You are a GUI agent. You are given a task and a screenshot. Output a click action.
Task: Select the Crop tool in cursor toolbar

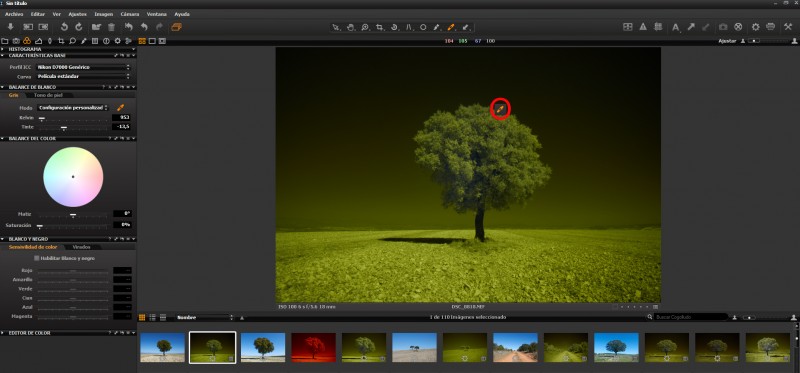[x=380, y=27]
